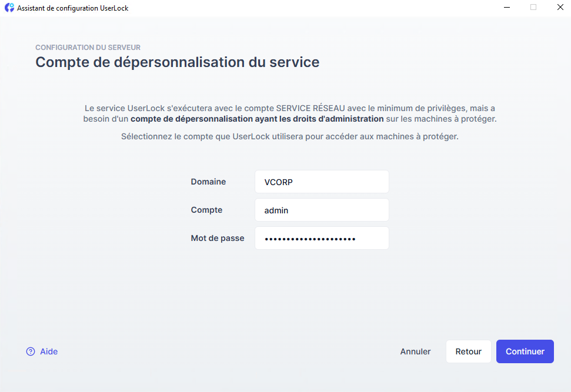Click the Mot de passe label
Image resolution: width=571 pixels, height=392 pixels.
pyautogui.click(x=217, y=239)
